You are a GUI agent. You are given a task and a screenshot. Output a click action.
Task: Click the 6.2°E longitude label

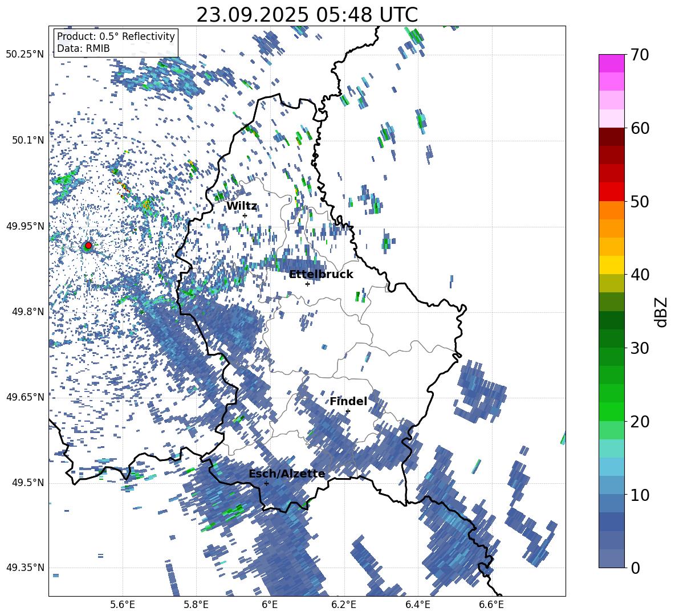pyautogui.click(x=344, y=605)
